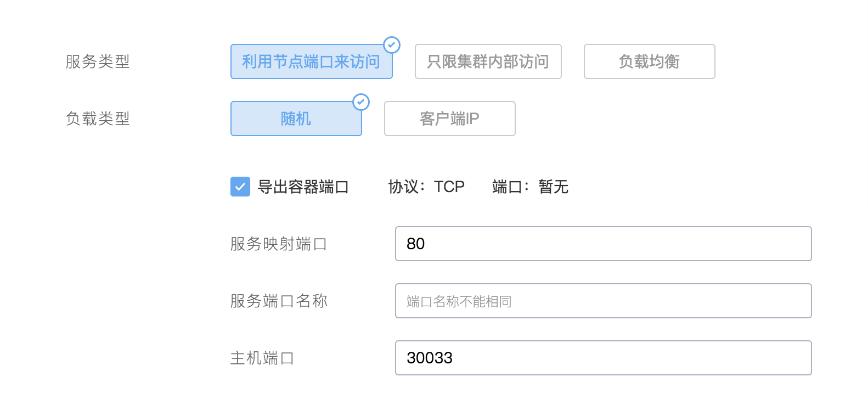This screenshot has height=416, width=868.
Task: Click the 服务端口名称 input with placeholder 端口名称不能相同
Action: pyautogui.click(x=603, y=301)
